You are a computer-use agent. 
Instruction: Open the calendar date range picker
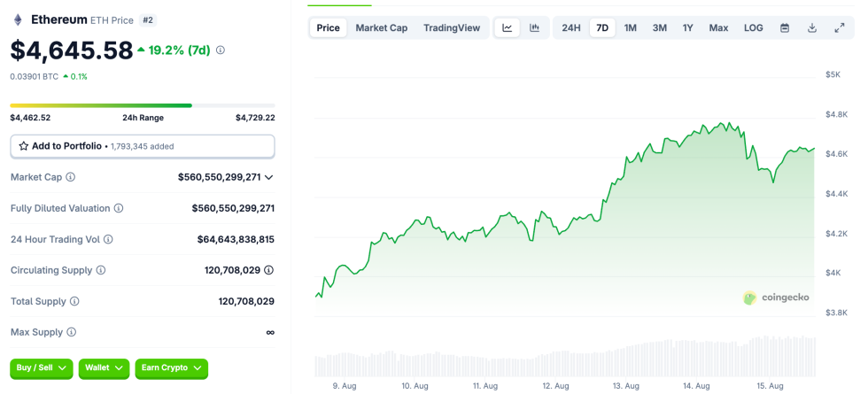(x=785, y=28)
